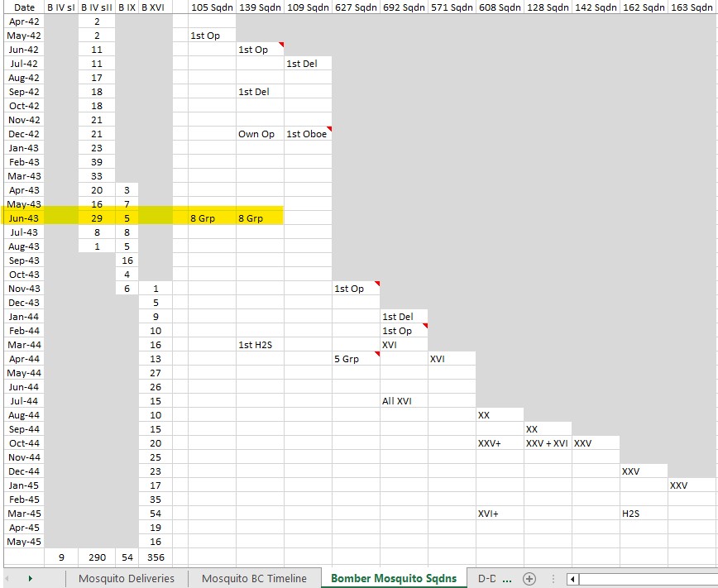Click XX in the Sep-44 row
Image resolution: width=718 pixels, height=588 pixels.
548,429
